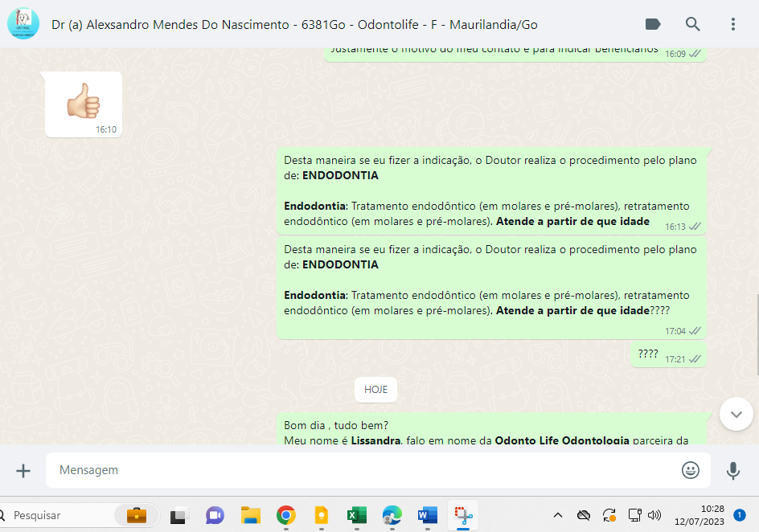Open the Teams chat taskbar icon
Image resolution: width=759 pixels, height=532 pixels.
coord(215,516)
